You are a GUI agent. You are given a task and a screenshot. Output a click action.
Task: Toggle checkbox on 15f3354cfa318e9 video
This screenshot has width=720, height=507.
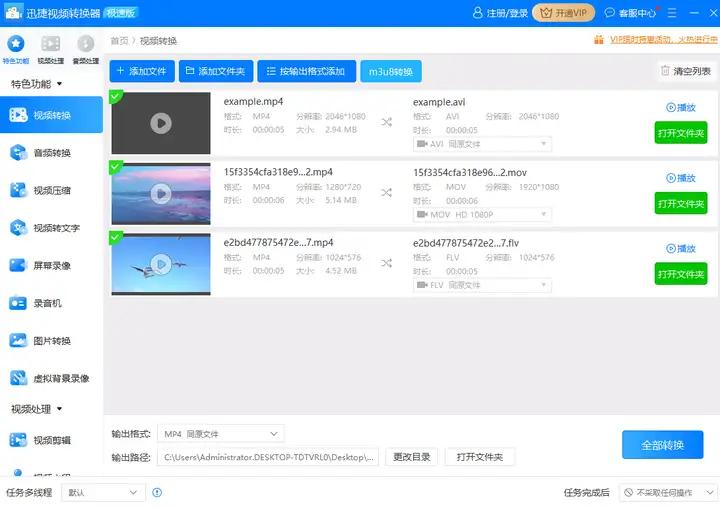(x=116, y=167)
